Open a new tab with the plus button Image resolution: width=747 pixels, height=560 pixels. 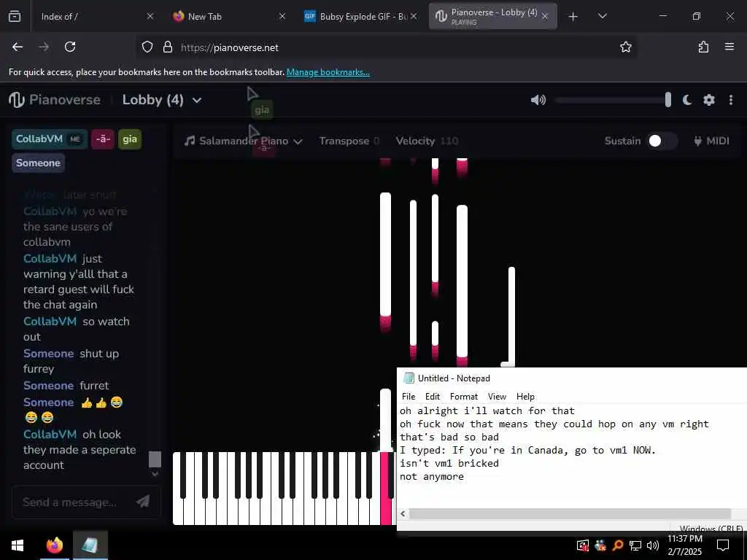coord(573,17)
